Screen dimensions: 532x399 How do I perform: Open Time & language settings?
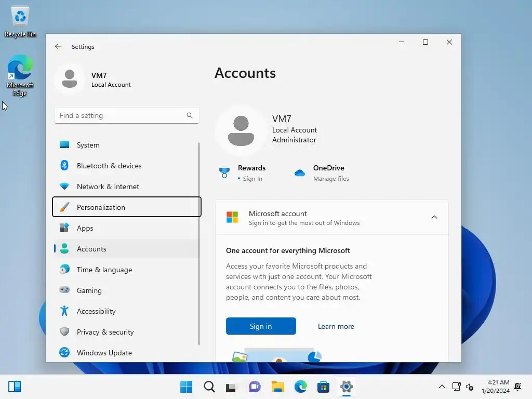click(x=126, y=270)
